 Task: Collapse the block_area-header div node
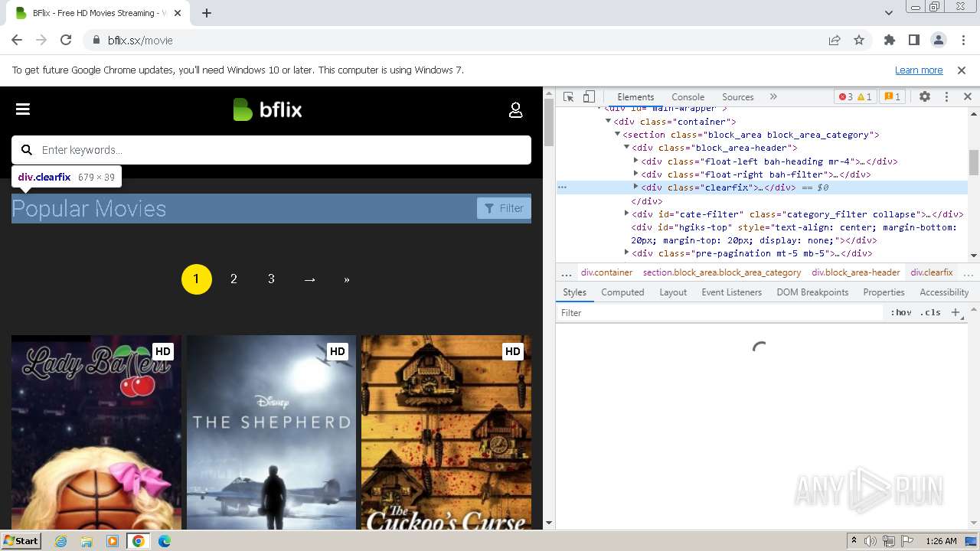tap(627, 148)
